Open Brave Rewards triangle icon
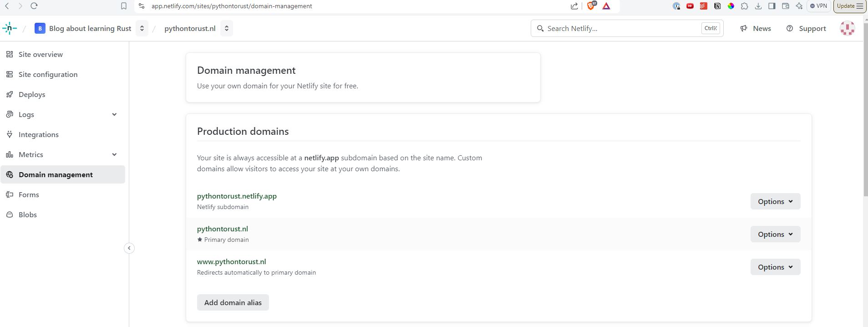 point(606,6)
